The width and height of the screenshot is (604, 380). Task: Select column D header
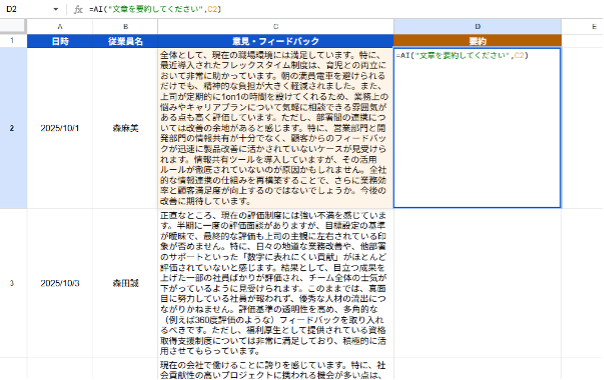point(477,27)
